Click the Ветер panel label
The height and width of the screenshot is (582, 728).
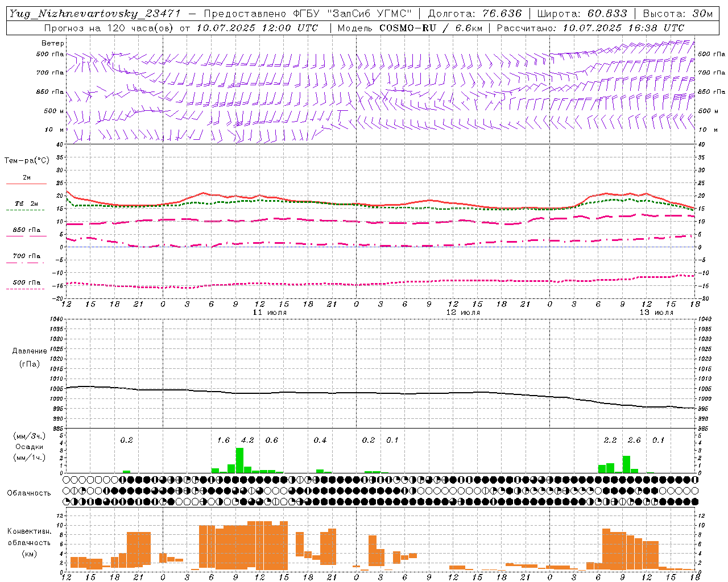point(53,43)
